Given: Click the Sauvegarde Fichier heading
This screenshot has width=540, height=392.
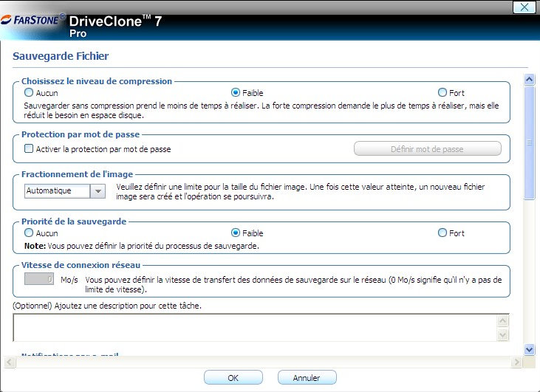Looking at the screenshot, I should click(x=61, y=56).
